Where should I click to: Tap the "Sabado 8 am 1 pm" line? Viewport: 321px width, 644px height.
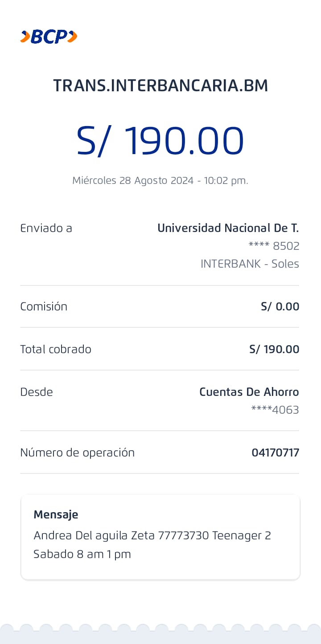(82, 554)
